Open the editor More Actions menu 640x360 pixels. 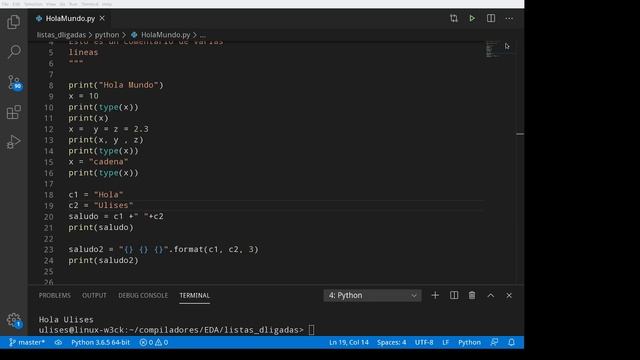(x=509, y=18)
